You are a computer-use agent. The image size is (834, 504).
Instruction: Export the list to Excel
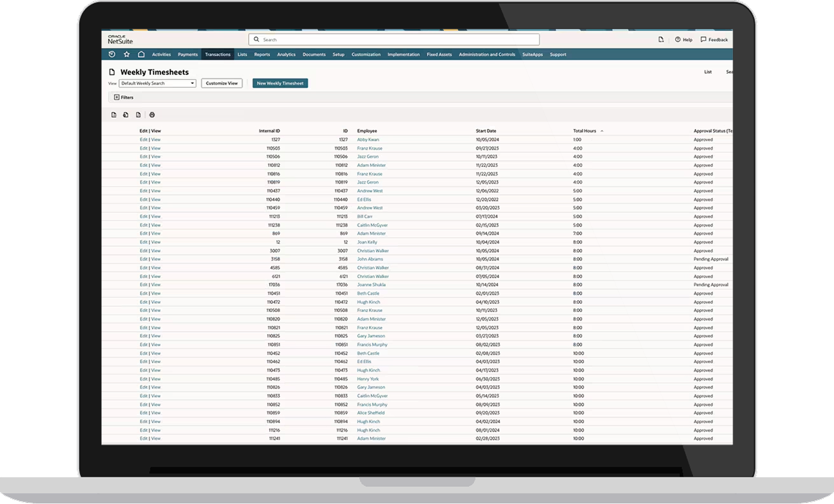click(x=126, y=114)
